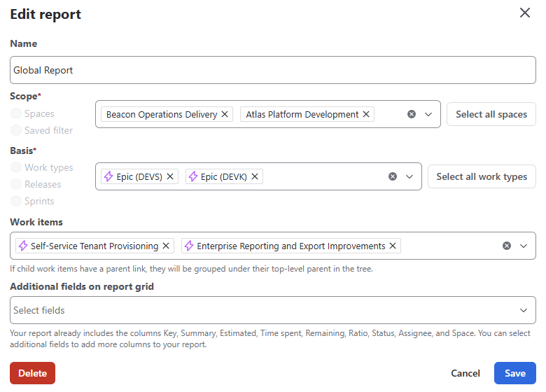Image resolution: width=546 pixels, height=392 pixels.
Task: Choose Releases basis radio option
Action: (16, 184)
